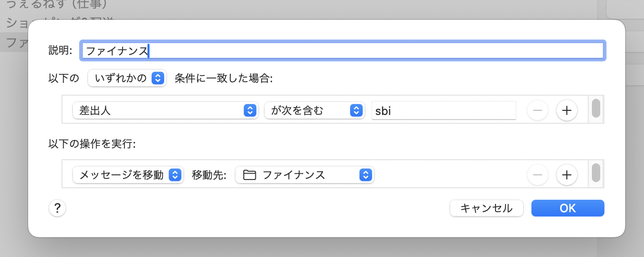The width and height of the screenshot is (644, 257).
Task: Remove the sbi condition with minus button
Action: click(538, 110)
